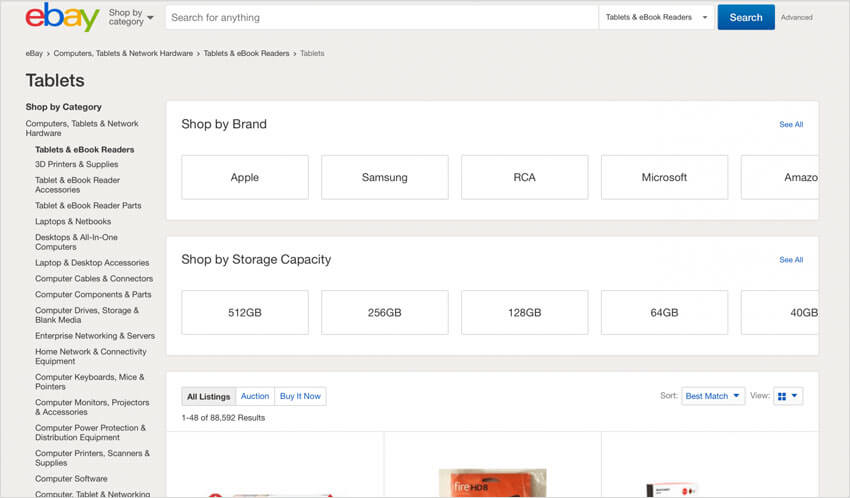Select the Amazon brand tile
Viewport: 850px width, 498px height.
[780, 177]
